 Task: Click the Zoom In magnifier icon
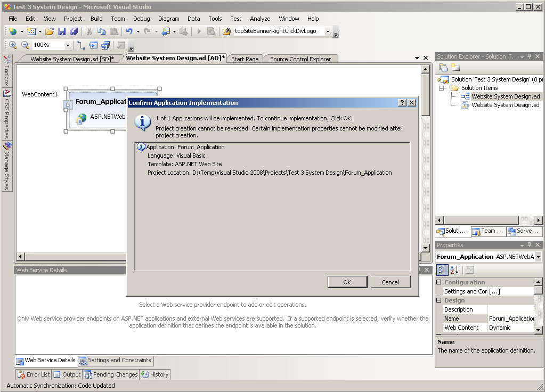pyautogui.click(x=13, y=45)
